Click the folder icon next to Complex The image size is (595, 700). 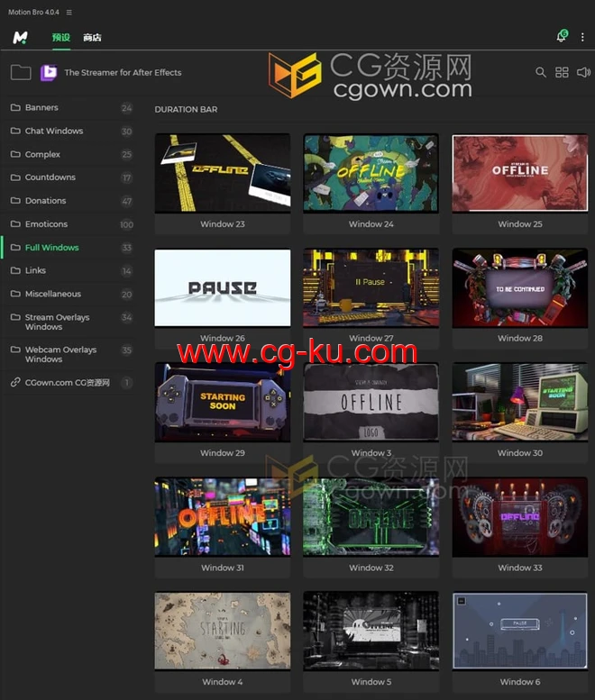pos(15,154)
